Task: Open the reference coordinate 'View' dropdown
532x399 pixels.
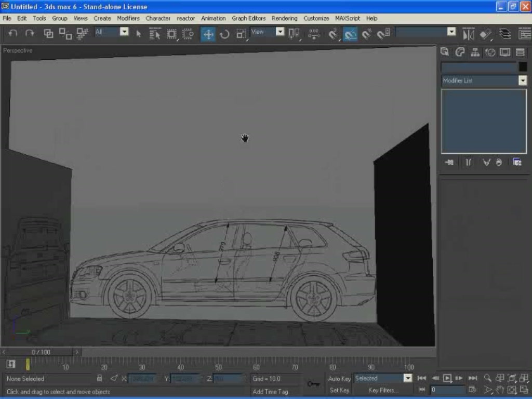Action: (x=280, y=32)
